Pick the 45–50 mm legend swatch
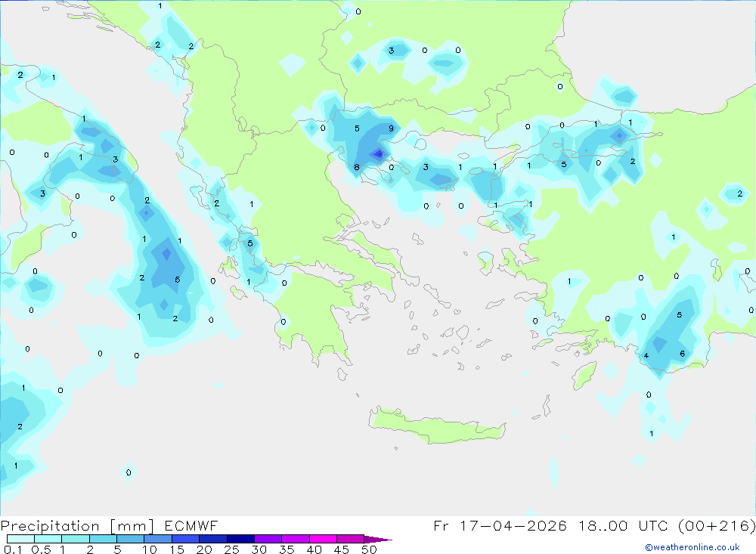756x554 pixels. (x=350, y=539)
